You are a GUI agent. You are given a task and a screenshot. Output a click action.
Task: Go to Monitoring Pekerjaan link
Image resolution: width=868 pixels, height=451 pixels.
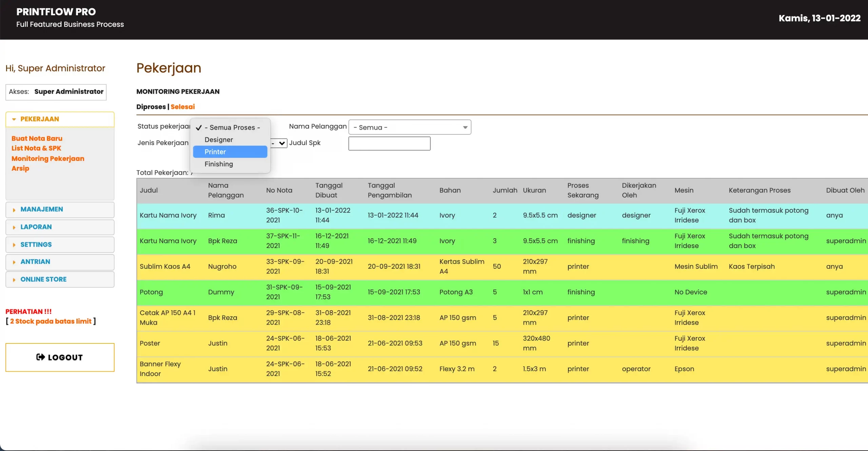click(x=48, y=158)
